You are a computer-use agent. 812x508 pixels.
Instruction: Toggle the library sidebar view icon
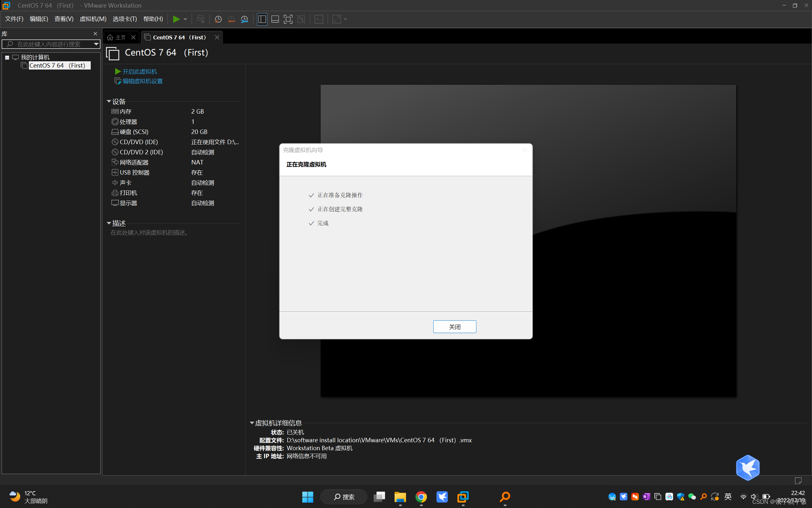(262, 19)
